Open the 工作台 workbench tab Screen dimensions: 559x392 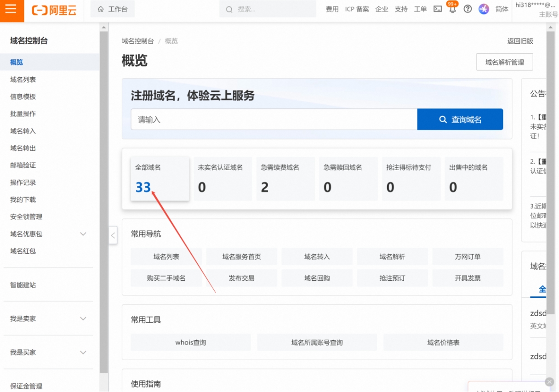pos(113,9)
